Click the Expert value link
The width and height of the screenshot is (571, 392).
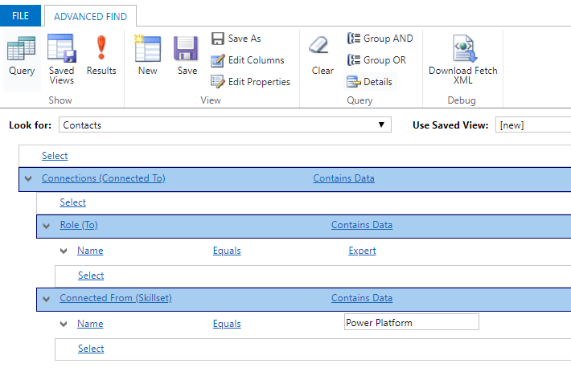362,251
